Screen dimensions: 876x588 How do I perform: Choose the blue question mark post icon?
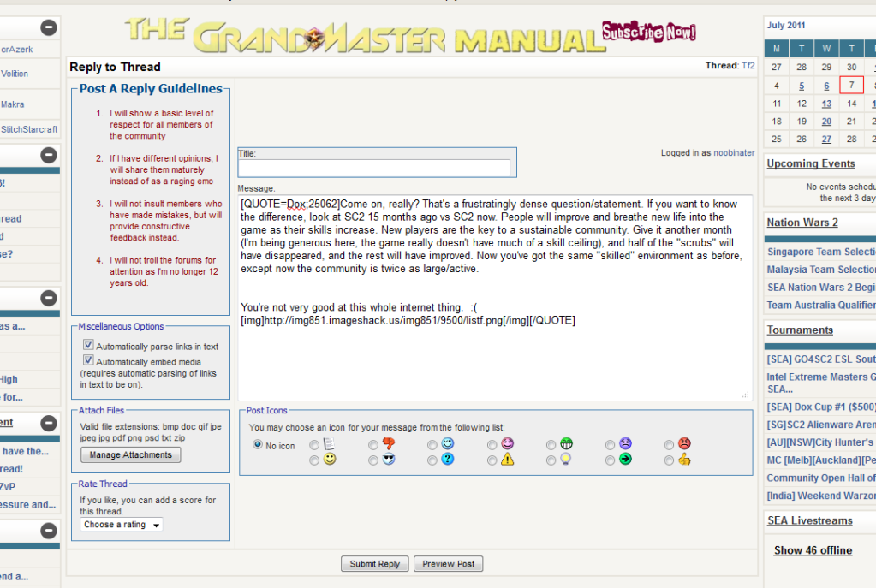coord(433,460)
